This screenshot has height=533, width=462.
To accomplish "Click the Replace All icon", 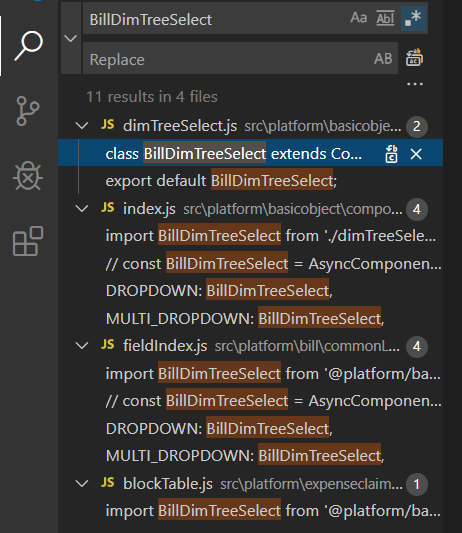I will 414,58.
